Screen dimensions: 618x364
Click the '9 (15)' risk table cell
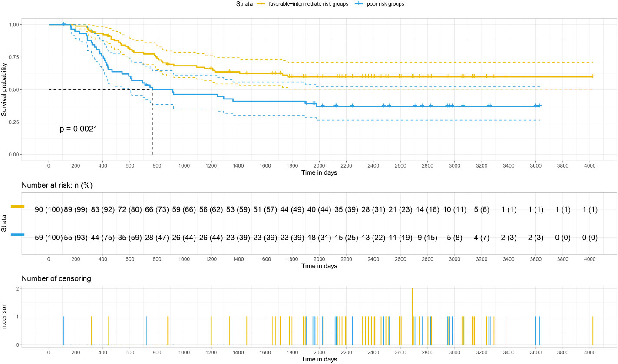click(427, 238)
